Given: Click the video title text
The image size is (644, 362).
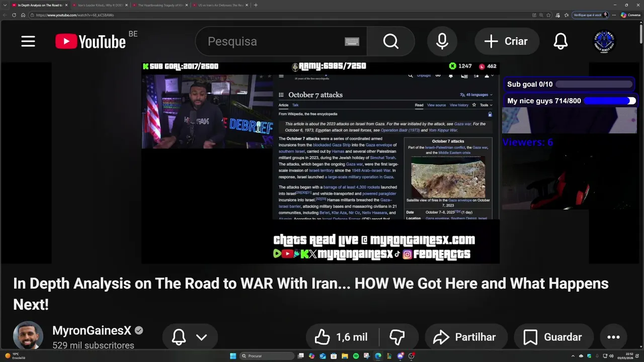Looking at the screenshot, I should click(x=311, y=294).
